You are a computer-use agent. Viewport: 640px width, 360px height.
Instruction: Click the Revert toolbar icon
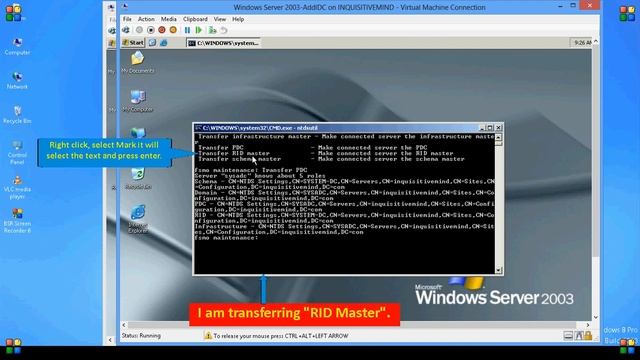point(224,30)
